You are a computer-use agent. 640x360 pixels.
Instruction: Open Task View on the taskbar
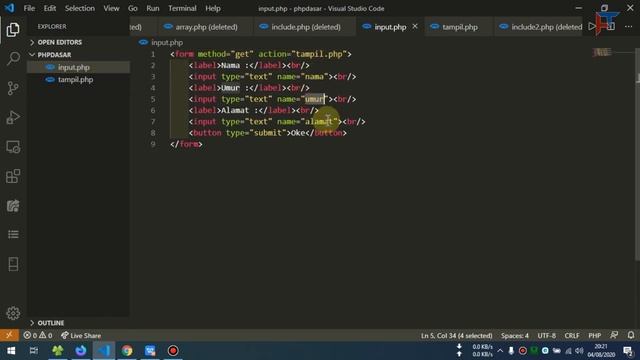pos(34,351)
